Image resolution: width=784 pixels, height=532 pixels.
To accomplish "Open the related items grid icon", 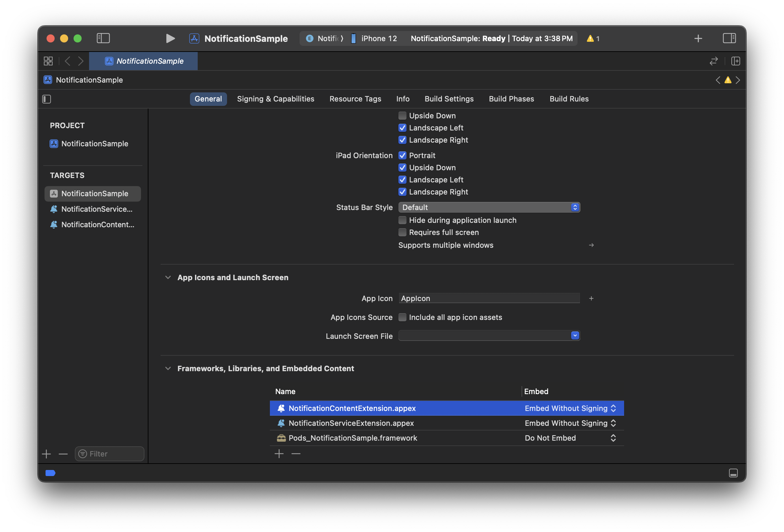I will (x=48, y=61).
